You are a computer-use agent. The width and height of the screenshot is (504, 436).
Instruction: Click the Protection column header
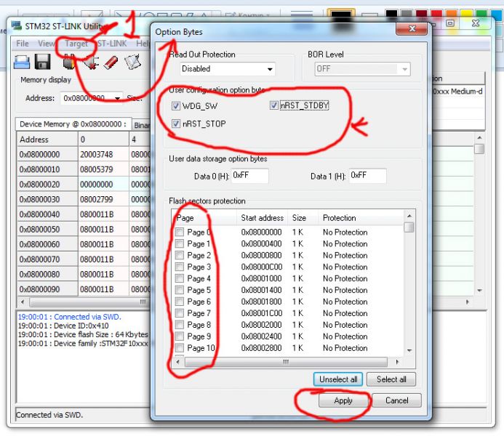pos(339,218)
